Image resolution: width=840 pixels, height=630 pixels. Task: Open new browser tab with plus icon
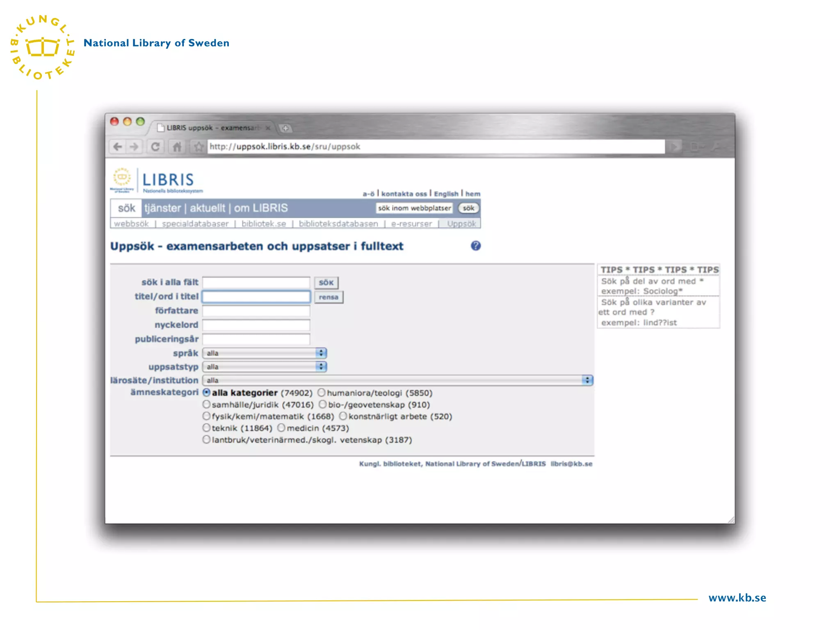click(x=285, y=128)
